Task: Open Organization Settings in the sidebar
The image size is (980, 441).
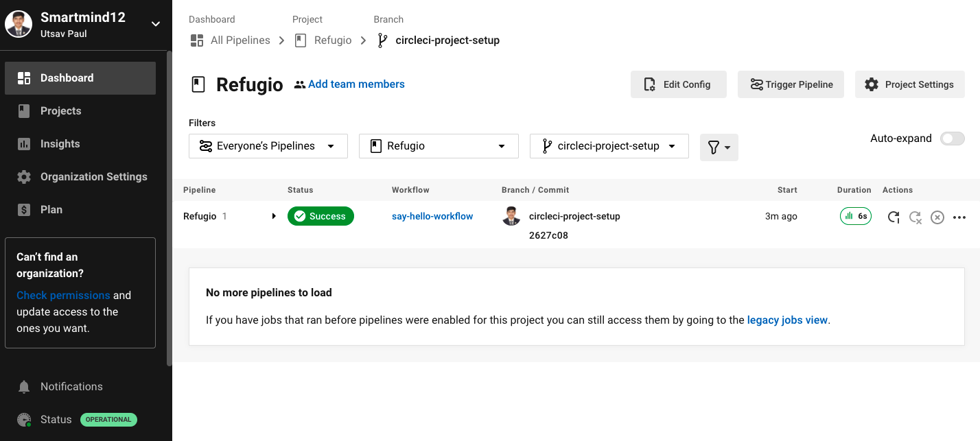Action: tap(80, 177)
